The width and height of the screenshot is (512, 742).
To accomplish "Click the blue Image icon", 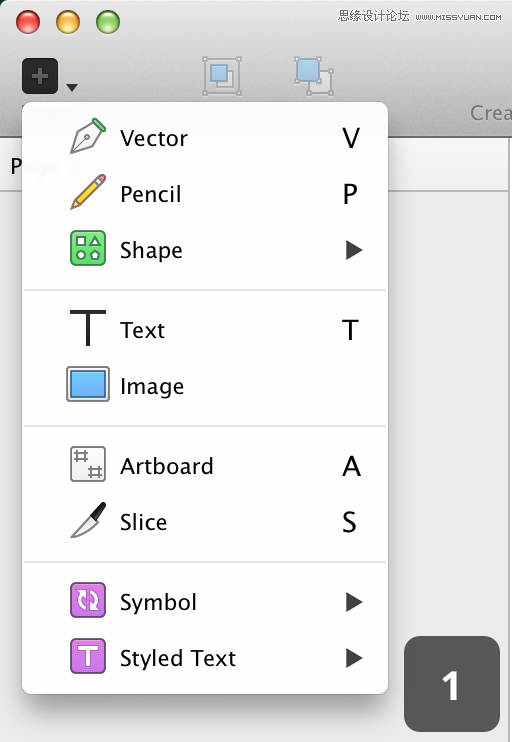I will [88, 384].
